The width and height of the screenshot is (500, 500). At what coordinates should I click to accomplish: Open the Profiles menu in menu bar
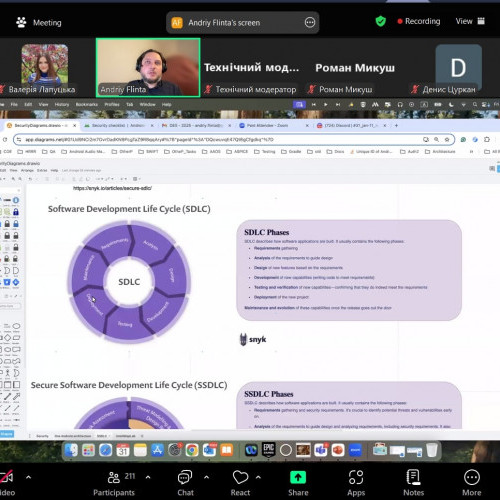[112, 104]
